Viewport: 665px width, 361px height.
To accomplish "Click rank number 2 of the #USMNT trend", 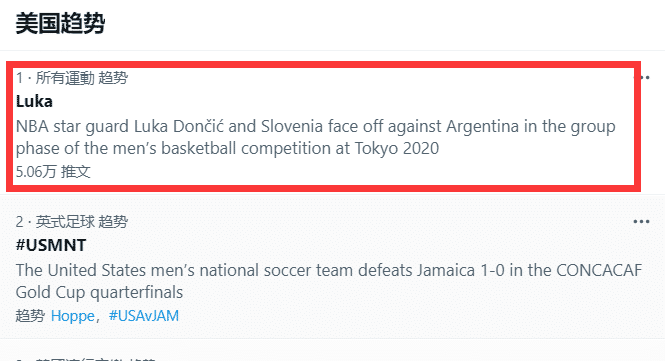I will pyautogui.click(x=20, y=222).
